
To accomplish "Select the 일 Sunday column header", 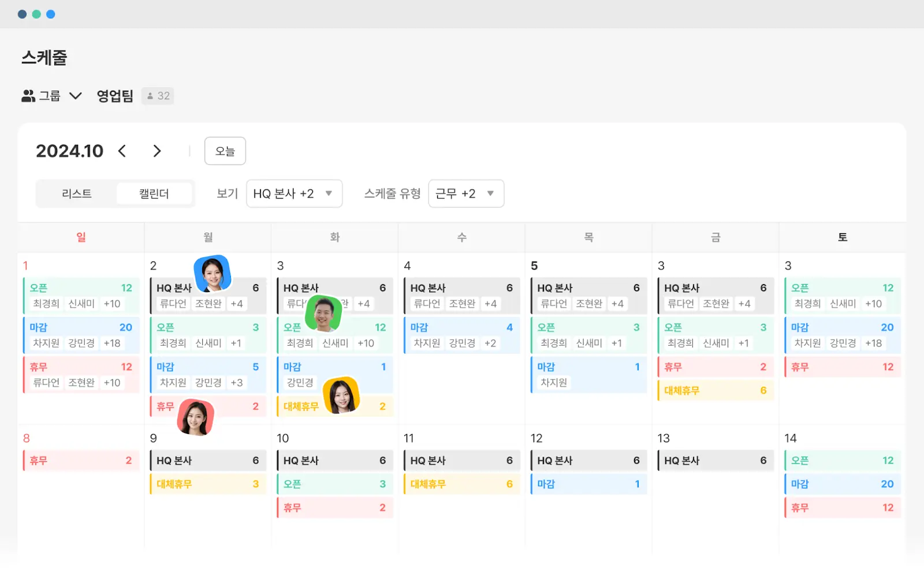I will 81,237.
